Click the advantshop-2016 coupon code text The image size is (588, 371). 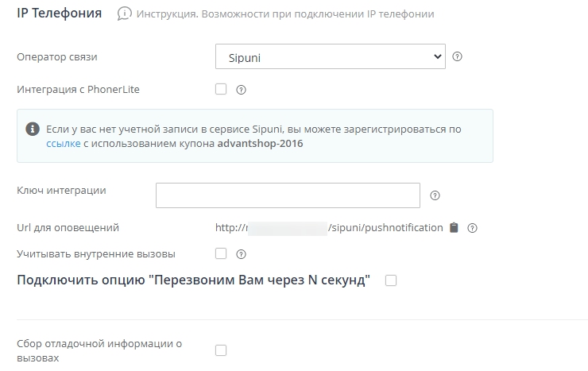click(x=260, y=144)
